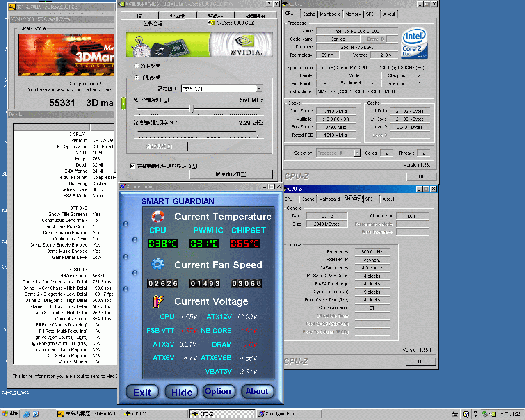The height and width of the screenshot is (420, 525).
Task: Switch to the Cache tab in upper CPU-Z
Action: (308, 14)
